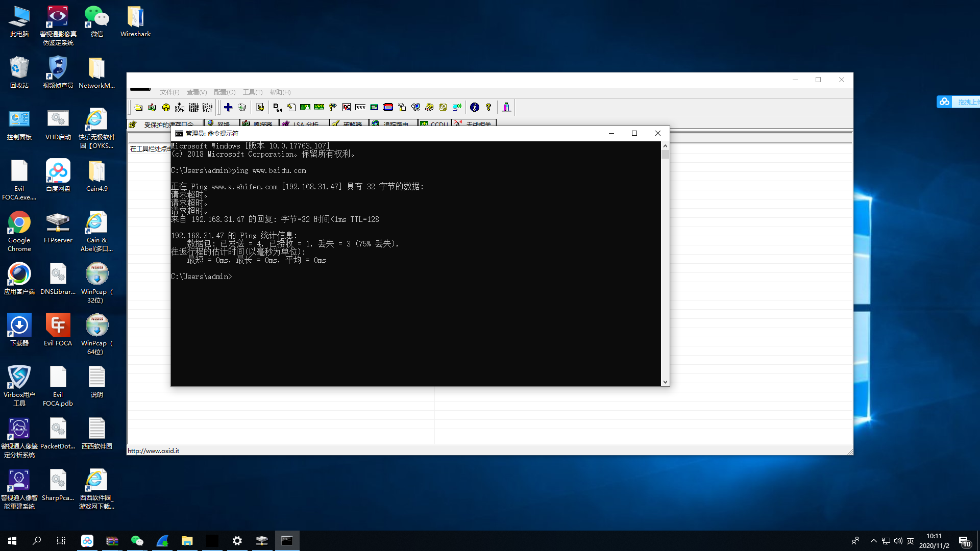Click the open folder toolbar icon
Viewport: 980px width, 551px height.
click(138, 107)
